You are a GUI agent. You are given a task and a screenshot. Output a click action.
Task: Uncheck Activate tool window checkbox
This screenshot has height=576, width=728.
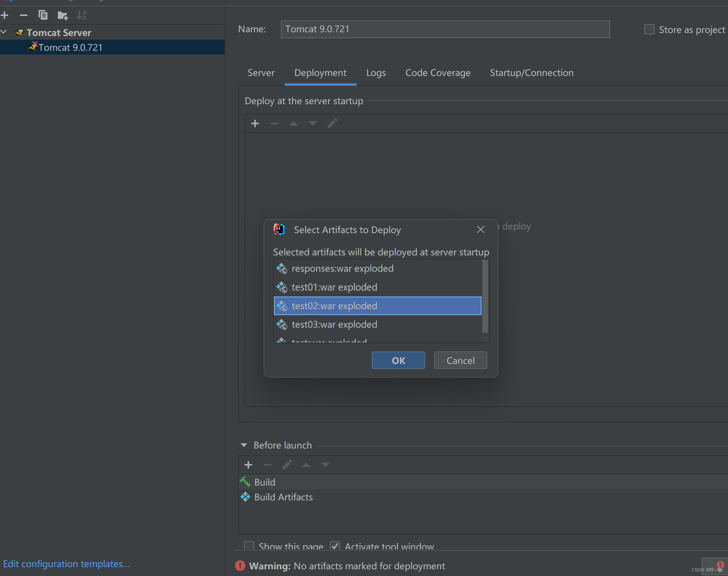(x=335, y=546)
